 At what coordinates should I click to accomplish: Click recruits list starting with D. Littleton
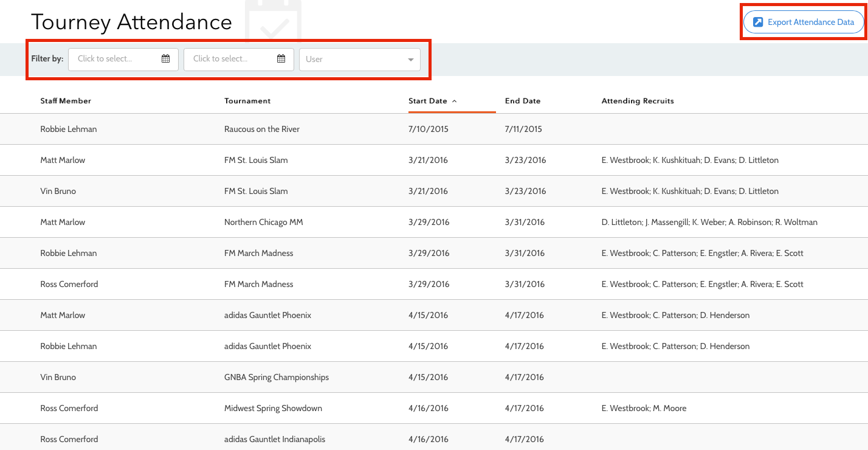(709, 222)
